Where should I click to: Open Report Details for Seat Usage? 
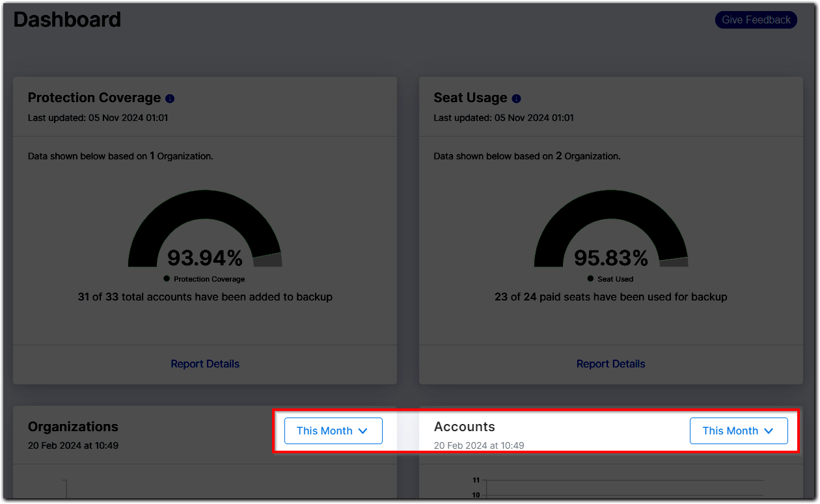click(610, 364)
